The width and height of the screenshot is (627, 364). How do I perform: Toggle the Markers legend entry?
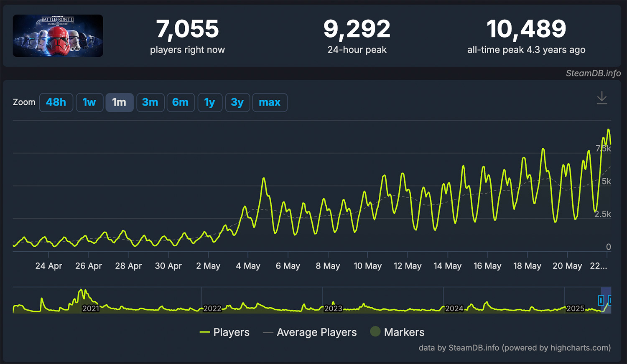(398, 332)
